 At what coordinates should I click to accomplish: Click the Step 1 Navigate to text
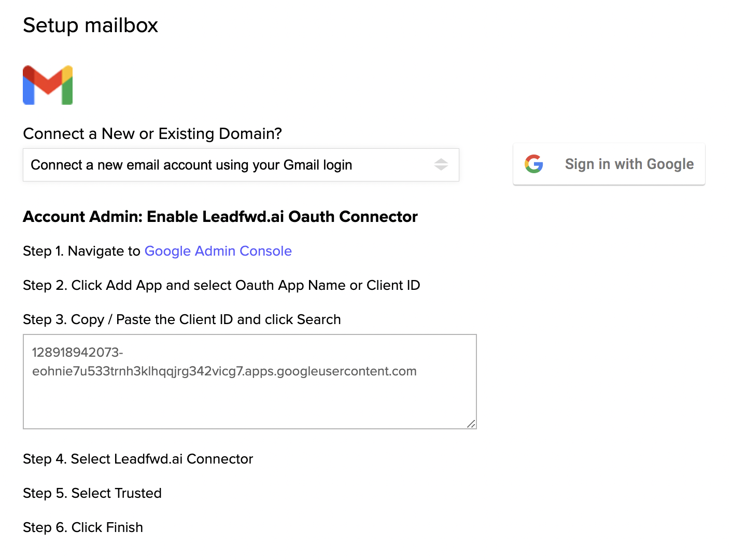[81, 251]
